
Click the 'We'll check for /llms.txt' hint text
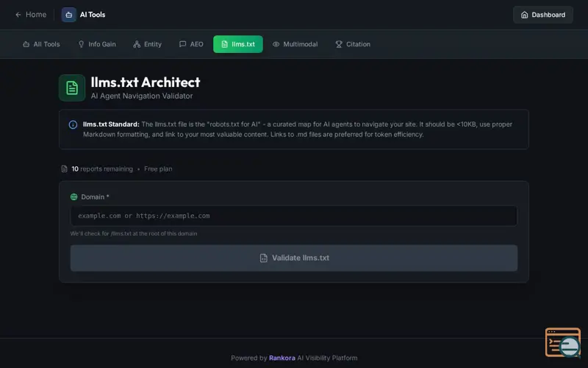point(134,233)
